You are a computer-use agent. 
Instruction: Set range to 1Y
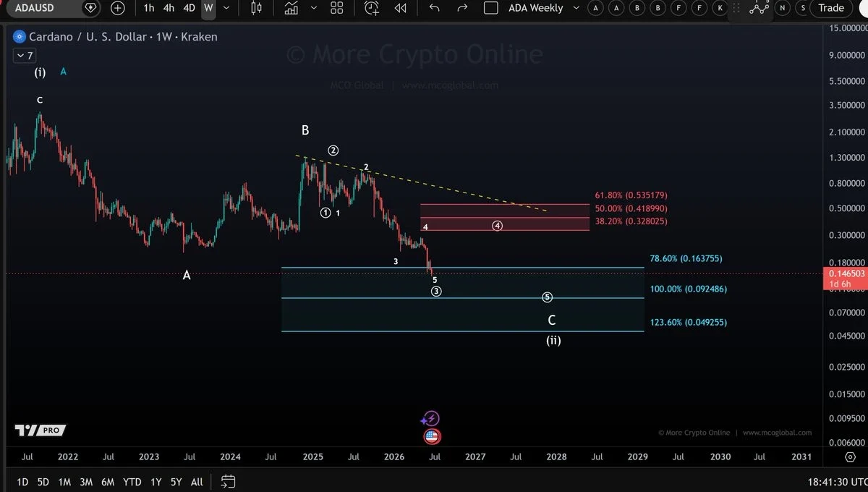(156, 482)
